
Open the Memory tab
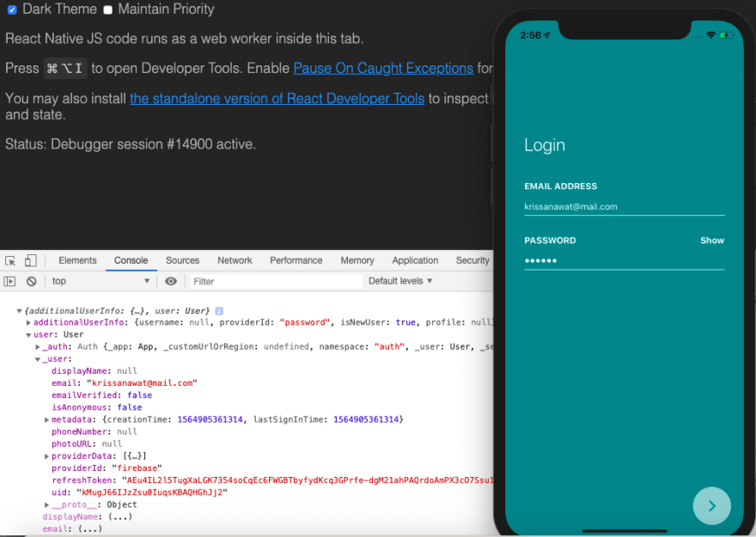coord(357,260)
